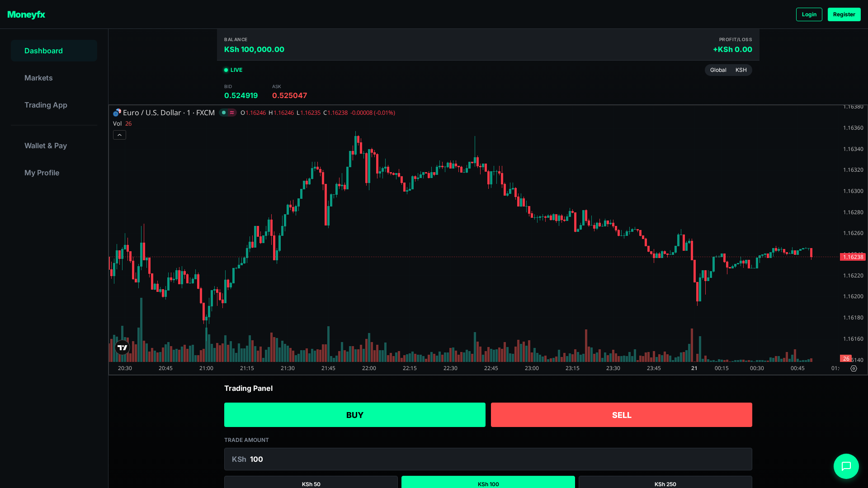868x488 pixels.
Task: Click the TradingView logo on the chart
Action: 122,347
